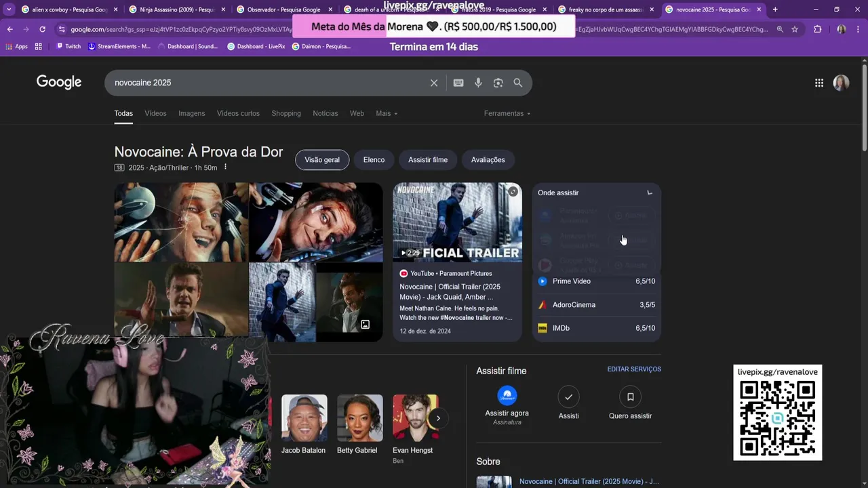Open Novocaine Official Trailer title link
This screenshot has height=488, width=868.
[450, 291]
